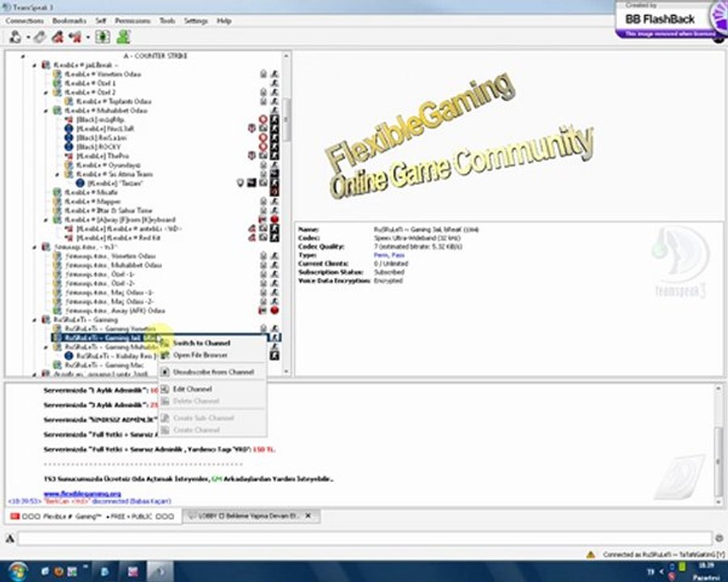Open the Windows Start button

point(17,571)
